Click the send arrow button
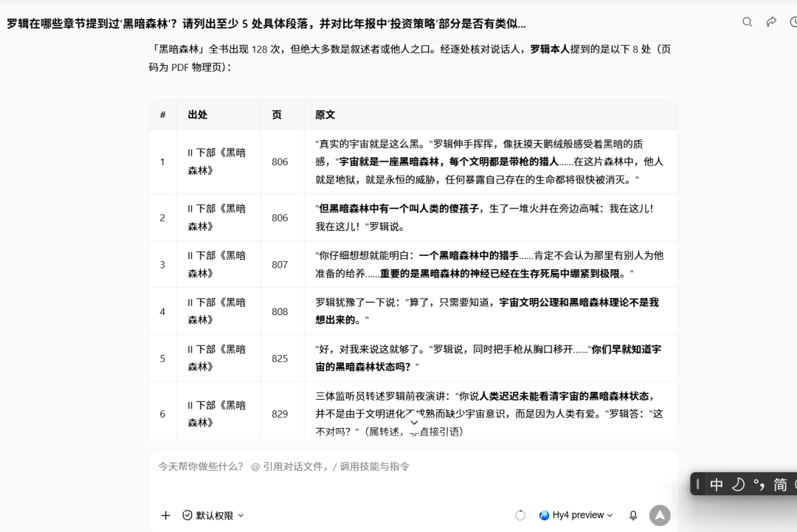The height and width of the screenshot is (532, 797). pyautogui.click(x=660, y=515)
